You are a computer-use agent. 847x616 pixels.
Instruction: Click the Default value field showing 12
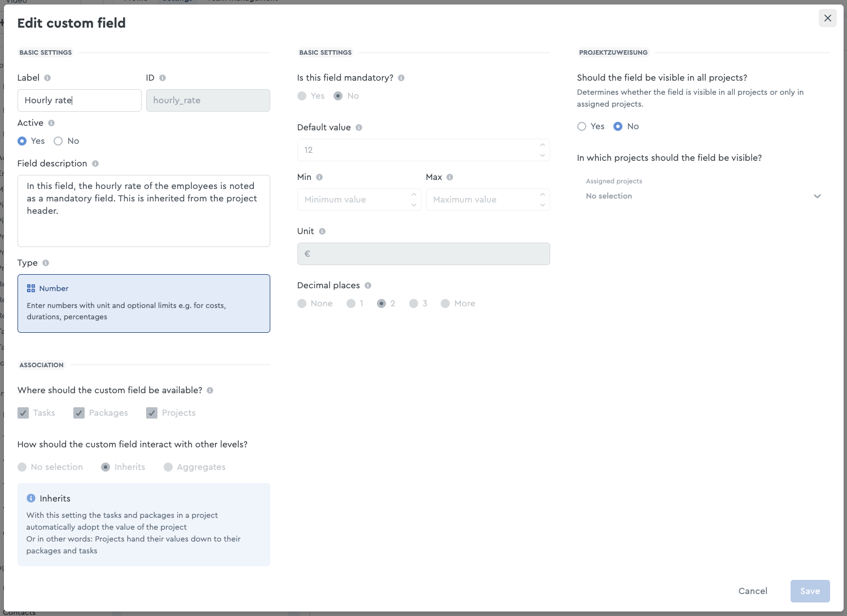click(424, 150)
